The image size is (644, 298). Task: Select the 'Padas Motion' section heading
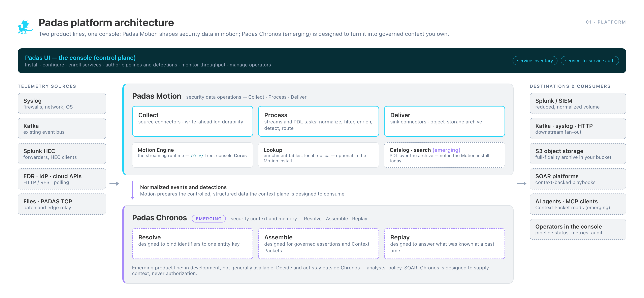(157, 96)
